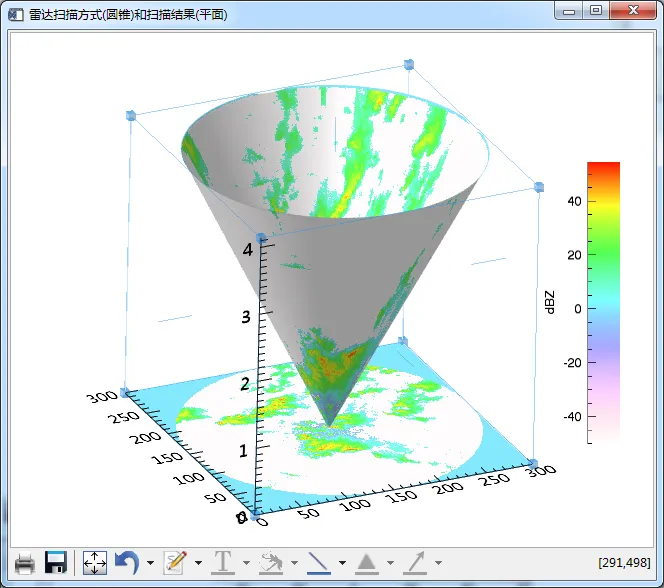Select the pencil annotation tool
Screen dimensions: 664x588
click(x=175, y=562)
